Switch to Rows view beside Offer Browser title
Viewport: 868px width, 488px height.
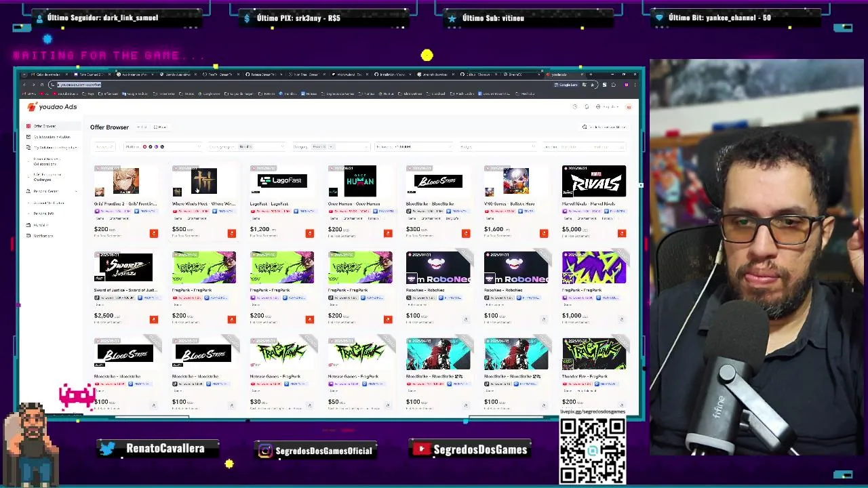160,127
